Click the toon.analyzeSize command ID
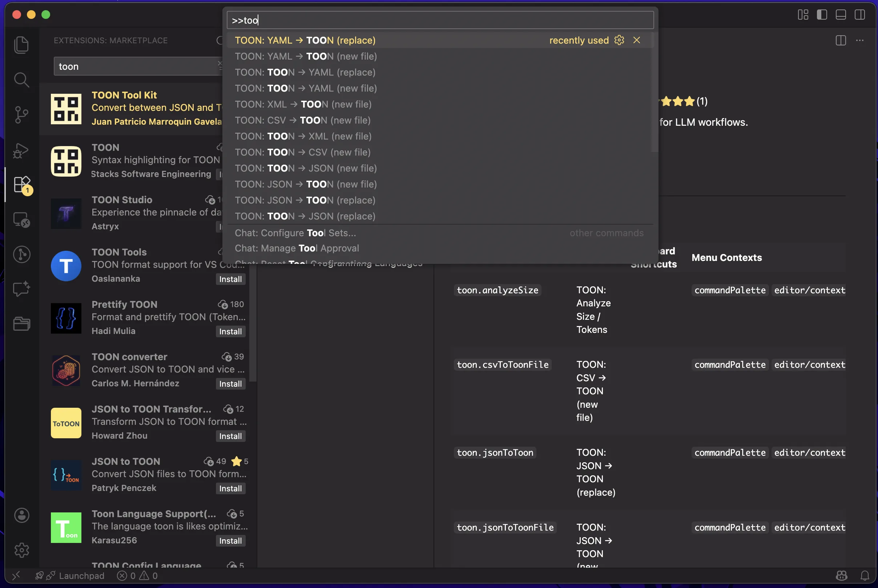 click(x=498, y=290)
